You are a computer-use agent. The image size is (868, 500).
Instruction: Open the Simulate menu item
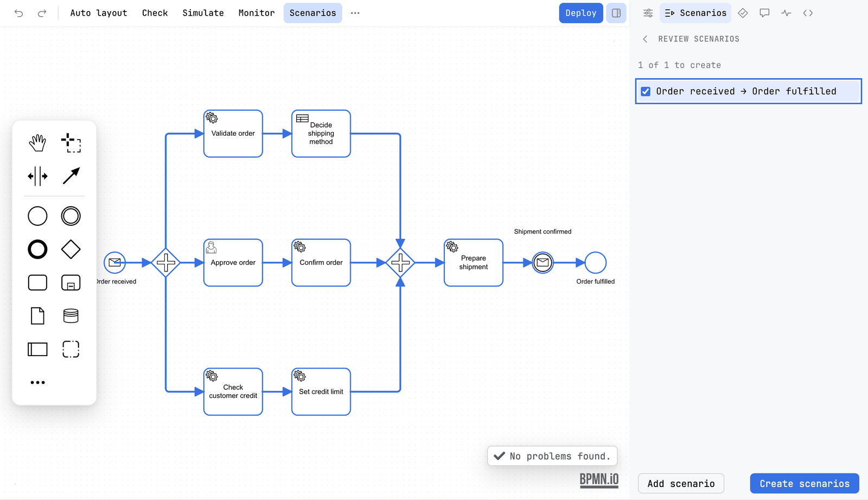[x=203, y=13]
